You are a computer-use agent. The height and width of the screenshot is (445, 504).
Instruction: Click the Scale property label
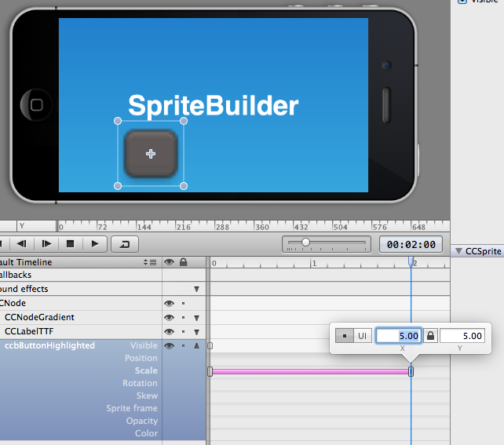click(146, 370)
